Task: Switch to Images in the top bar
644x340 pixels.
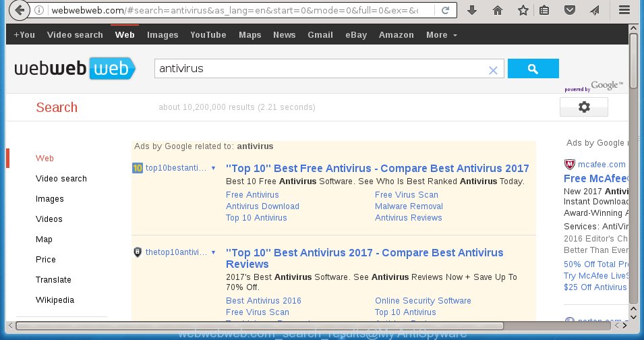Action: coord(163,35)
